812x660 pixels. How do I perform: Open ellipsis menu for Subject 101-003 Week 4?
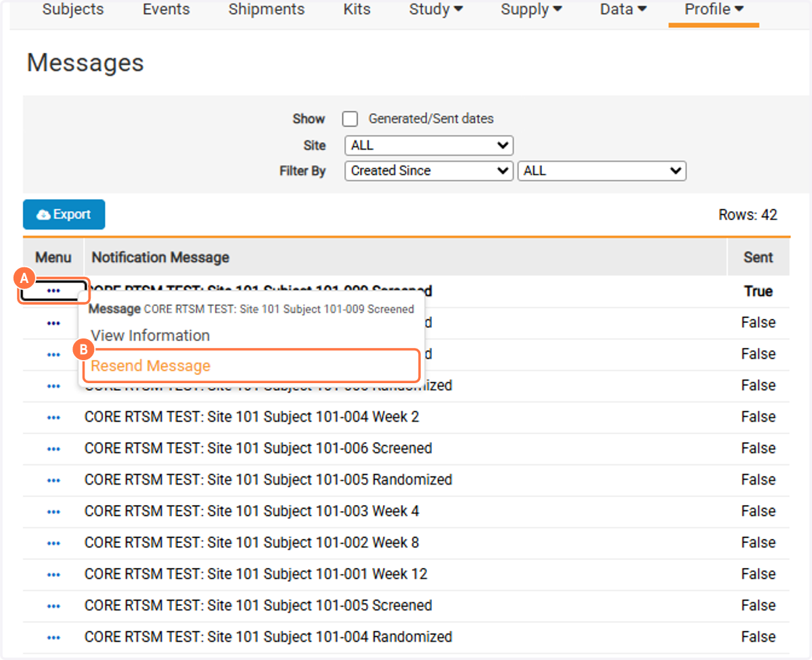[53, 512]
